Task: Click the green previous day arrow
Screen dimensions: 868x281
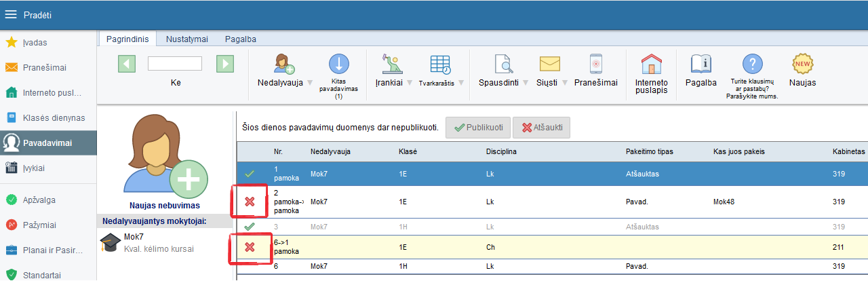Action: (x=127, y=64)
